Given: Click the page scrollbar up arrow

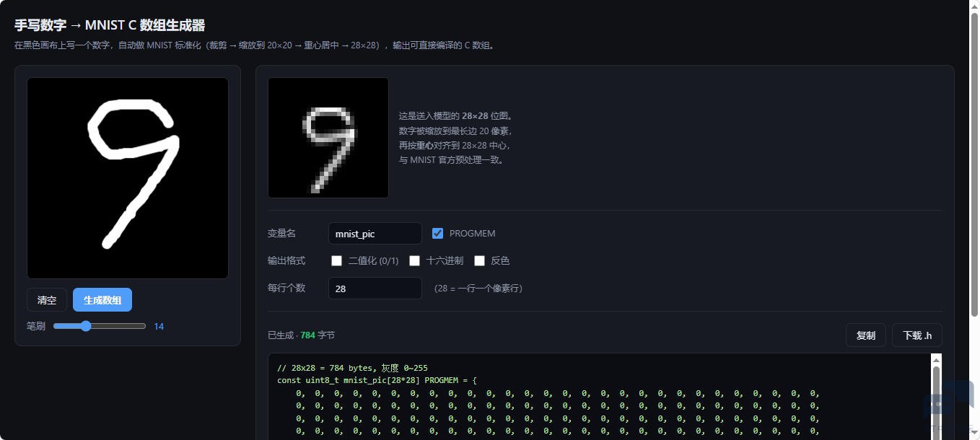Looking at the screenshot, I should [x=974, y=5].
